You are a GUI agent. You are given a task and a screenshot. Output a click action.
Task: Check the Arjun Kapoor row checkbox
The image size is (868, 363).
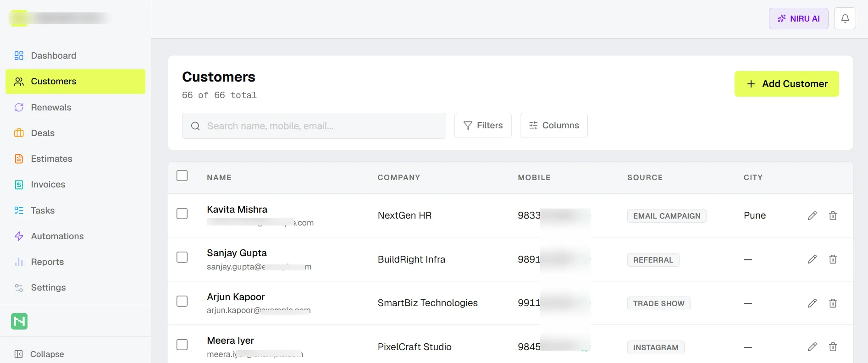(x=182, y=301)
